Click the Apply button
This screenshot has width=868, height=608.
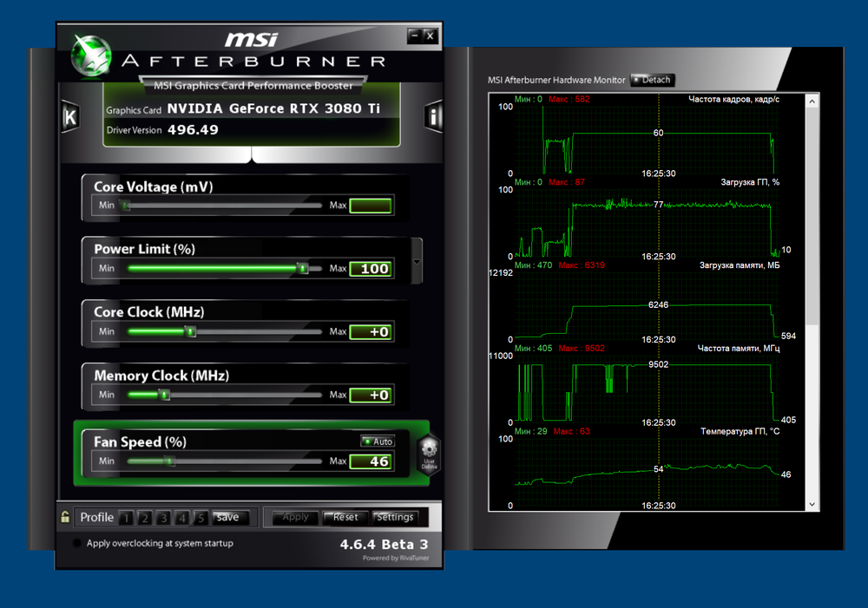click(296, 517)
